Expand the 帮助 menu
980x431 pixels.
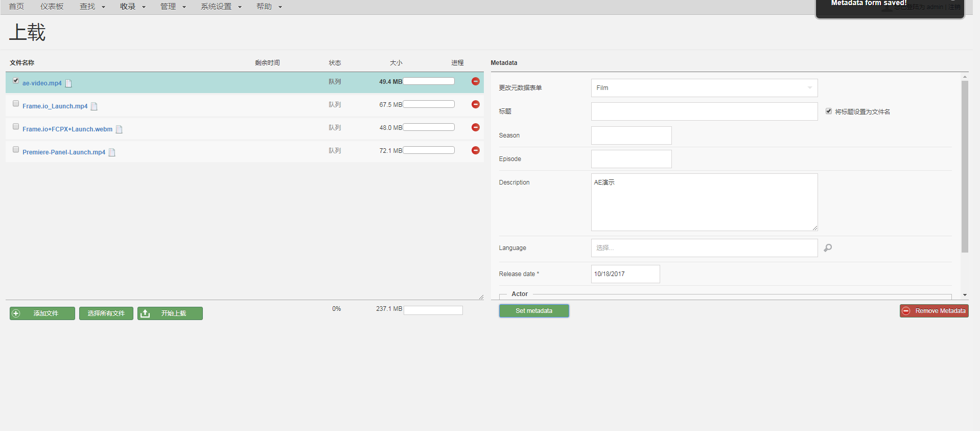[269, 7]
